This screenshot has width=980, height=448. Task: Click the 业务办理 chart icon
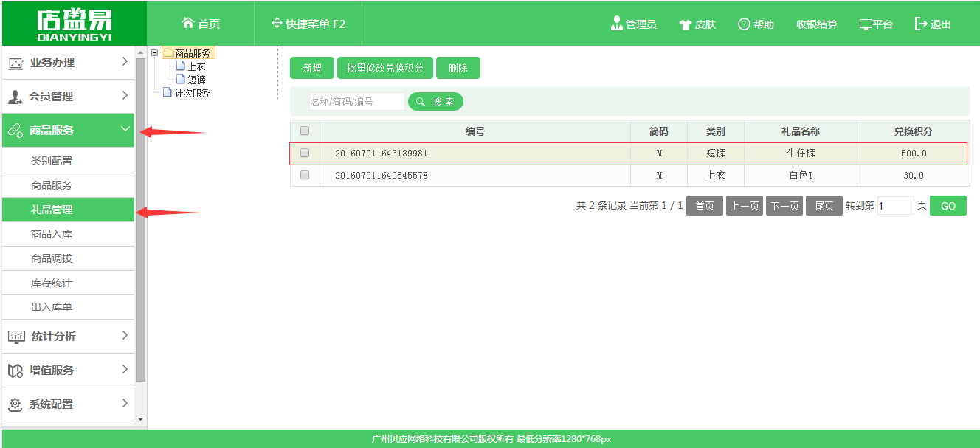pyautogui.click(x=15, y=64)
